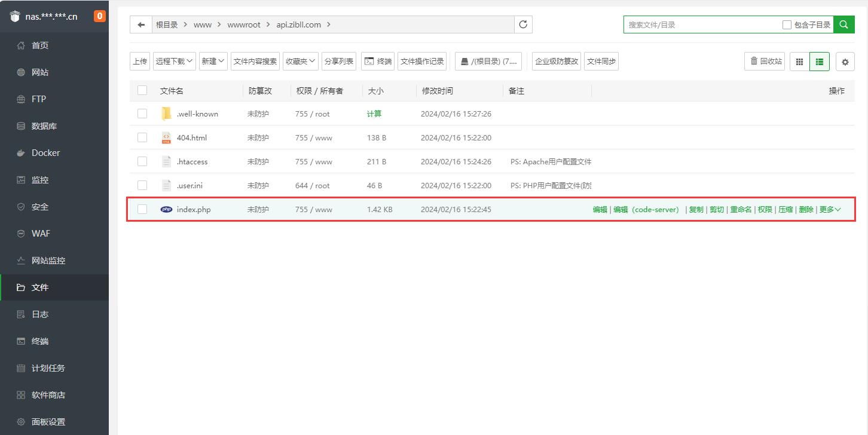Click the 终端 sidebar icon
The height and width of the screenshot is (435, 868).
(21, 341)
